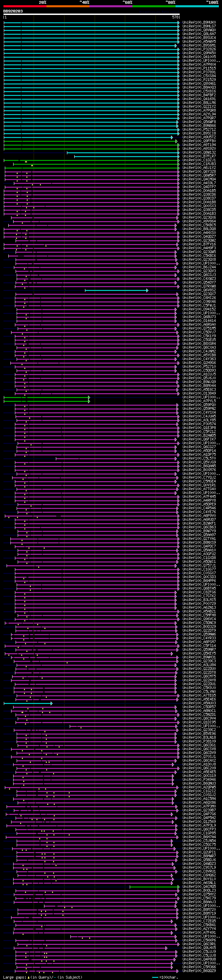Click hit label UniRef100_C5L5T0
Viewport: 222px width, 980px height.
(199, 459)
